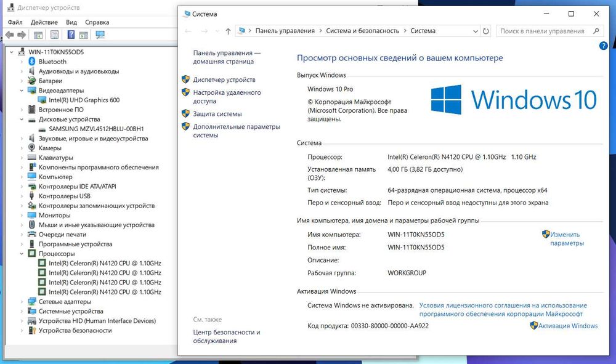Click the Камеры camera icon
The image size is (616, 364).
click(32, 148)
